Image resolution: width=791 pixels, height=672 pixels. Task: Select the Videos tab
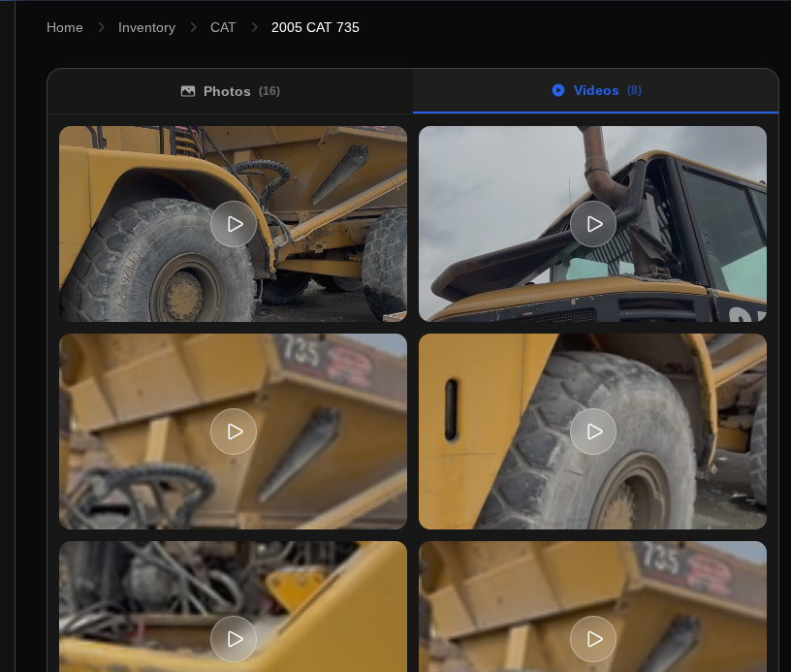596,91
